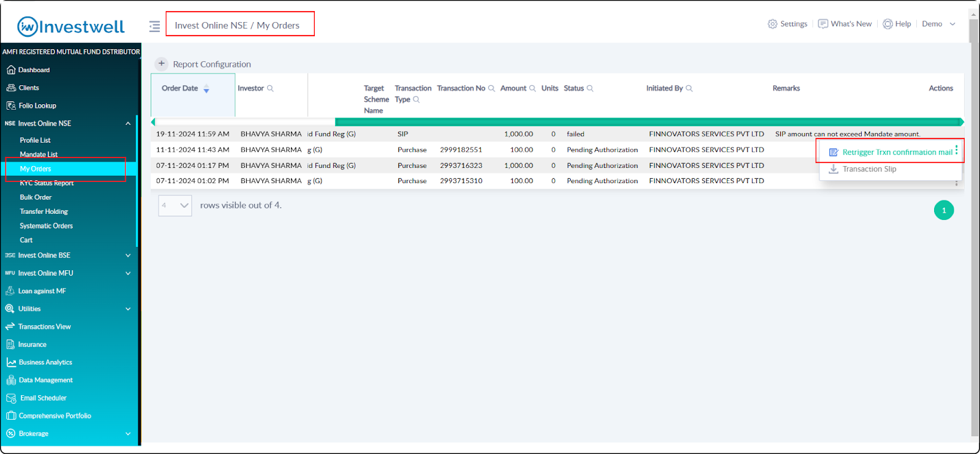Image resolution: width=980 pixels, height=454 pixels.
Task: Click the Actions column header
Action: [941, 88]
